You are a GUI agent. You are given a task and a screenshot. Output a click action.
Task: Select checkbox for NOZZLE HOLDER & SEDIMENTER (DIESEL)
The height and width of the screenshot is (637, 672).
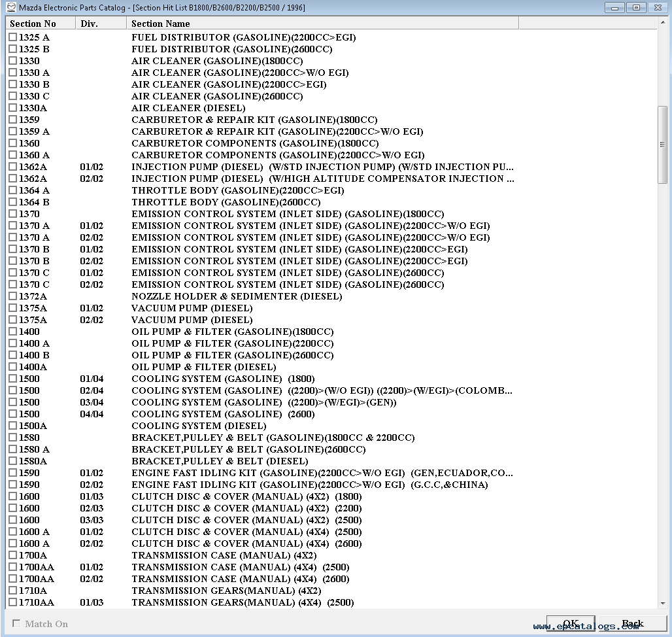[x=12, y=296]
